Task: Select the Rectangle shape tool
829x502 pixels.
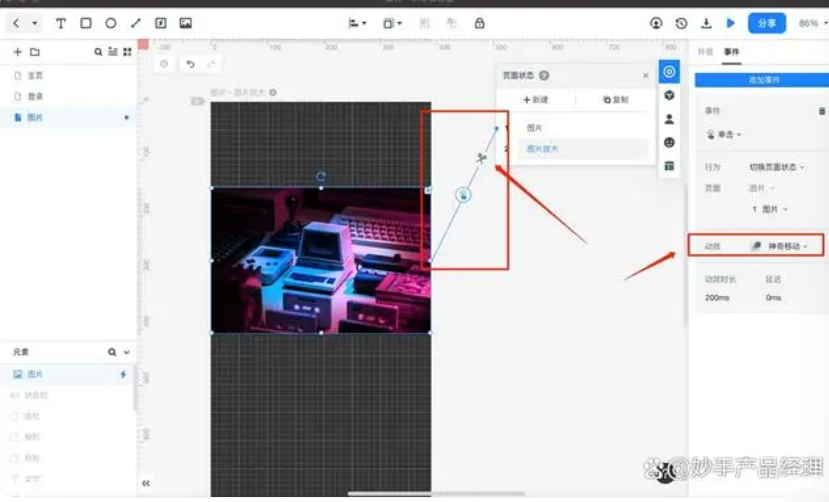Action: 86,23
